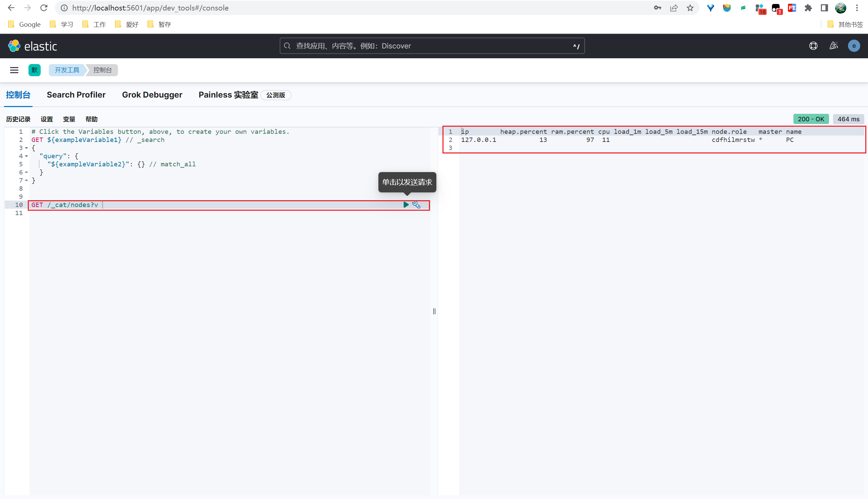Open the 历史记录 history panel
The image size is (868, 499).
tap(18, 119)
